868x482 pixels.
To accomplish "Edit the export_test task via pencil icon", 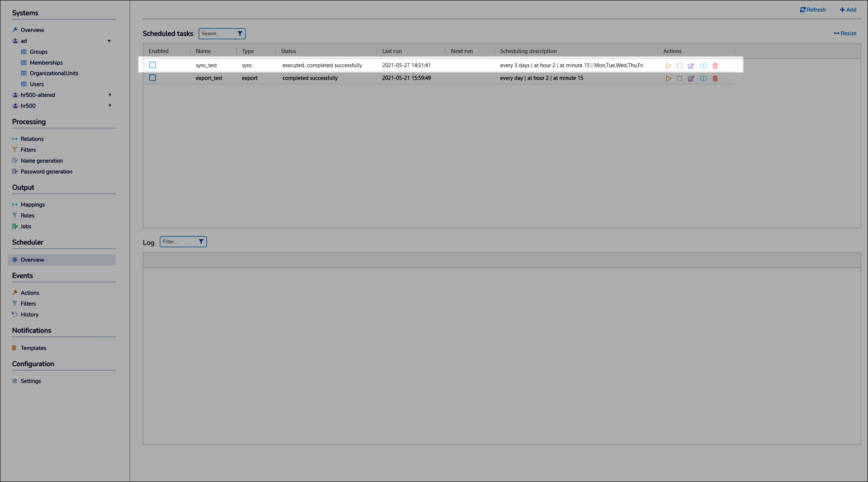I will point(691,79).
